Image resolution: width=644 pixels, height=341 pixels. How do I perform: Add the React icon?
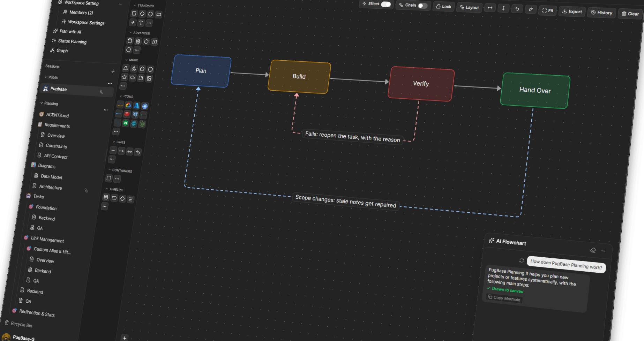coord(134,123)
